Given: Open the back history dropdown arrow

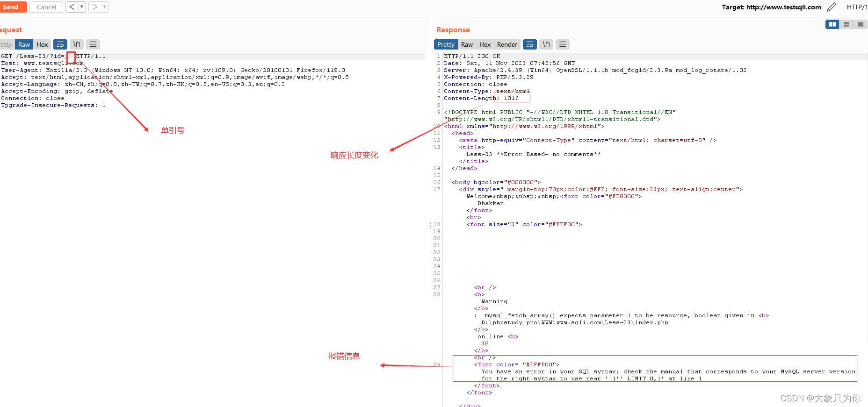Looking at the screenshot, I should click(82, 7).
